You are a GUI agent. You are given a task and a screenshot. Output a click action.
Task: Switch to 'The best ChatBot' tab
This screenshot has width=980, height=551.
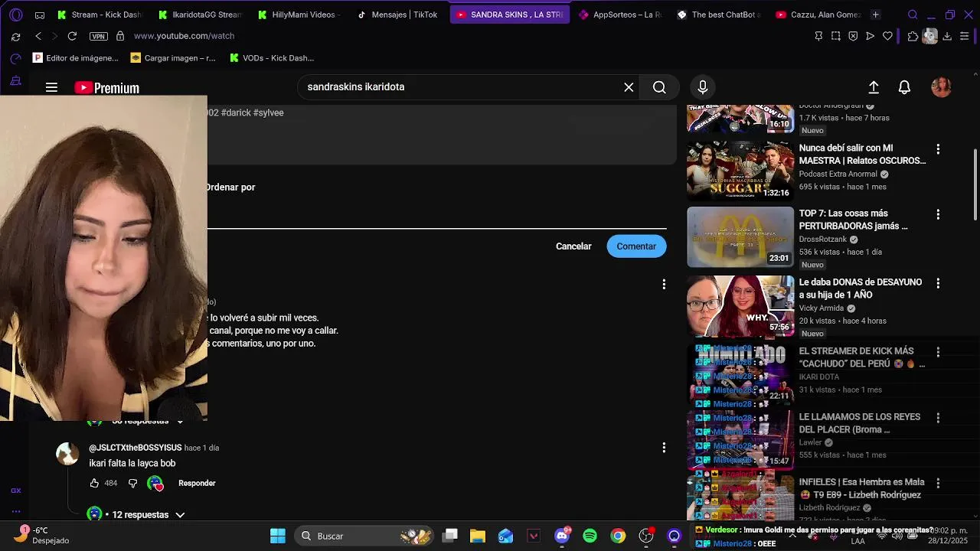coord(720,15)
